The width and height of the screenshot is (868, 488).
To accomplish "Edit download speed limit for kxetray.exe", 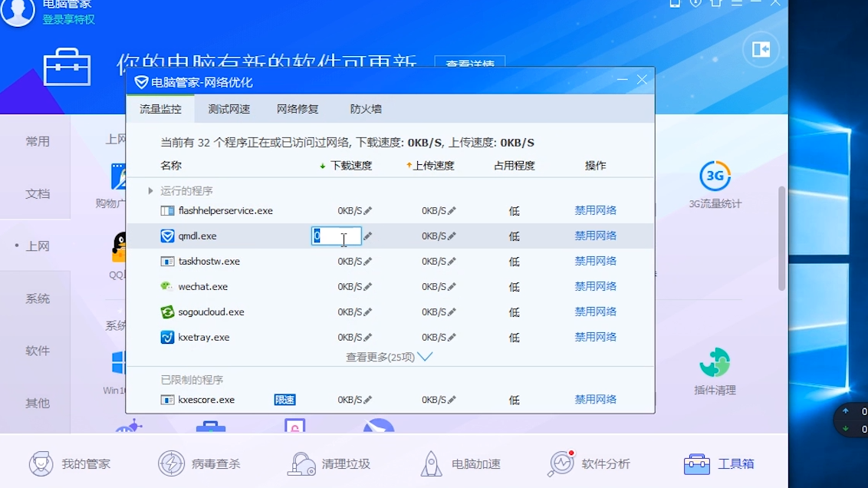I will (368, 338).
